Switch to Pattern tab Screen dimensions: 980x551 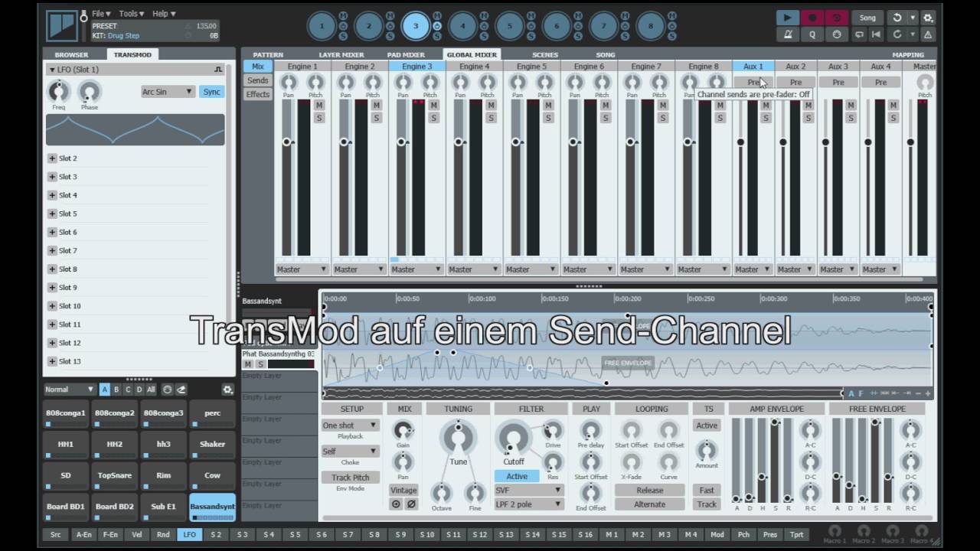[268, 55]
